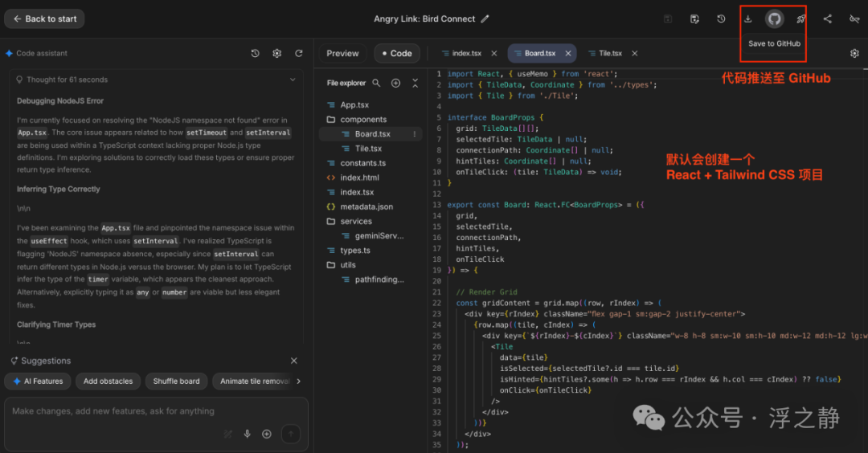Image resolution: width=868 pixels, height=453 pixels.
Task: Click the plus circle attach icon
Action: pyautogui.click(x=267, y=434)
